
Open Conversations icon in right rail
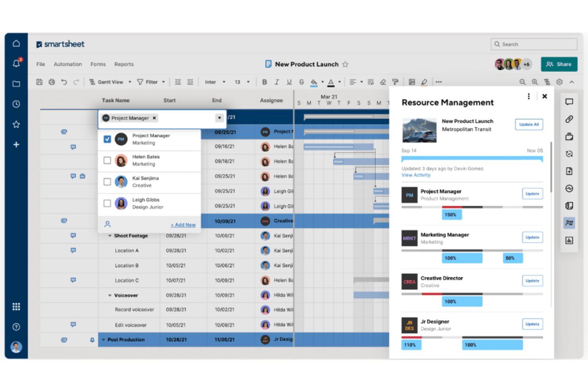point(569,102)
